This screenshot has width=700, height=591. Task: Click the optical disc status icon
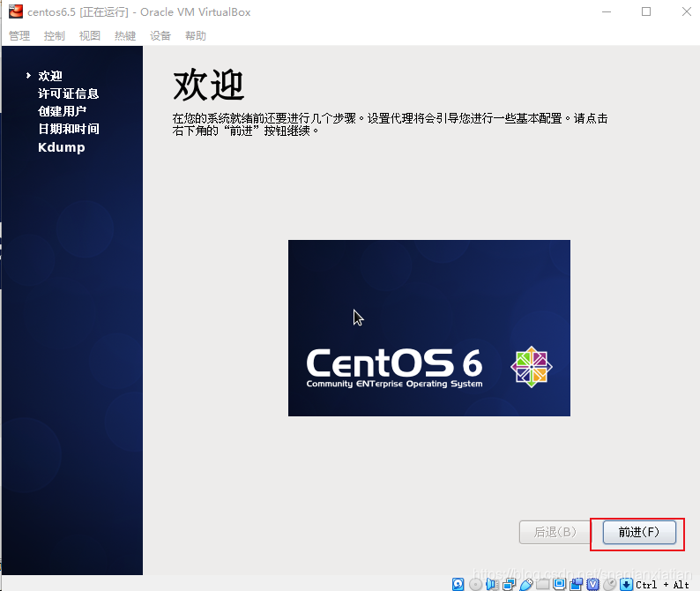pos(475,584)
